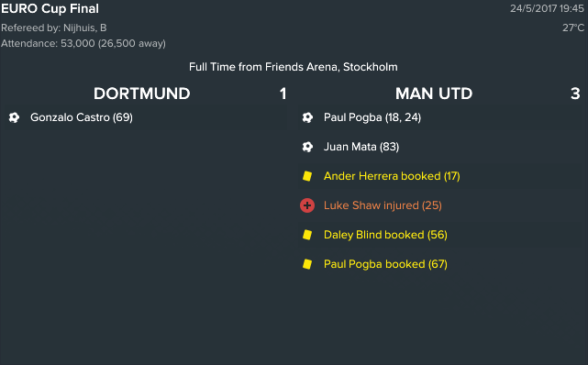Click referee name Nijhuis, B
Image resolution: width=588 pixels, height=365 pixels.
click(x=84, y=28)
